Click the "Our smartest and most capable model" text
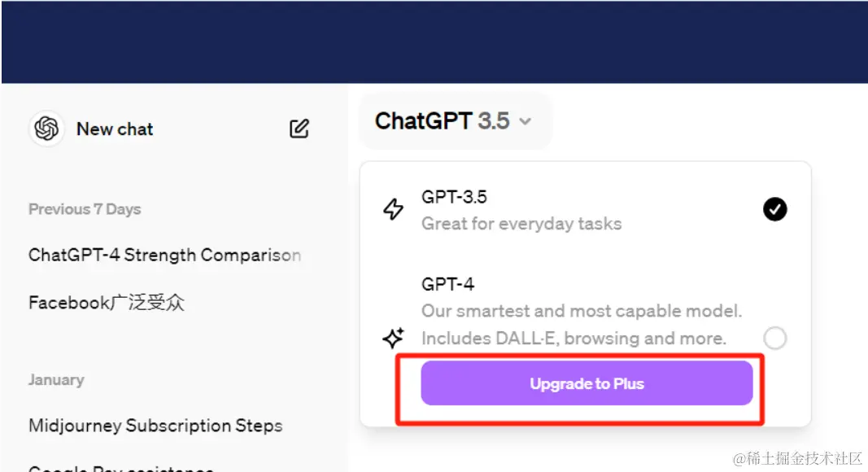The image size is (868, 472). point(582,311)
